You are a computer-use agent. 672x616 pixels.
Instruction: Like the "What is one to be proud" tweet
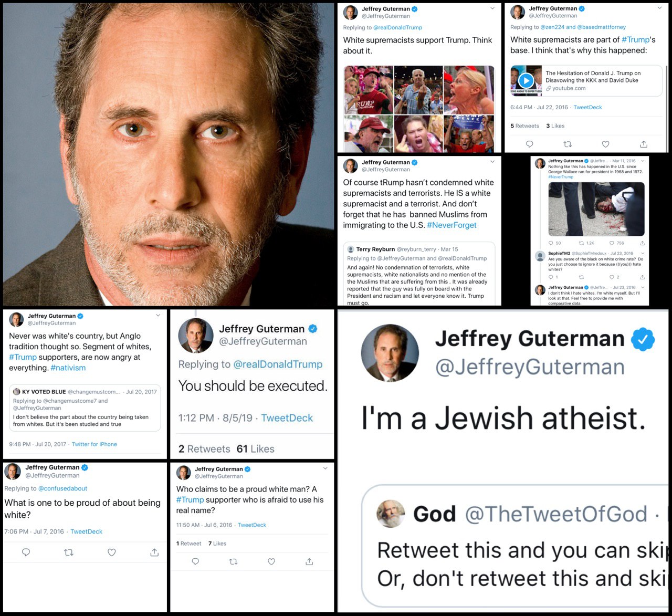111,552
